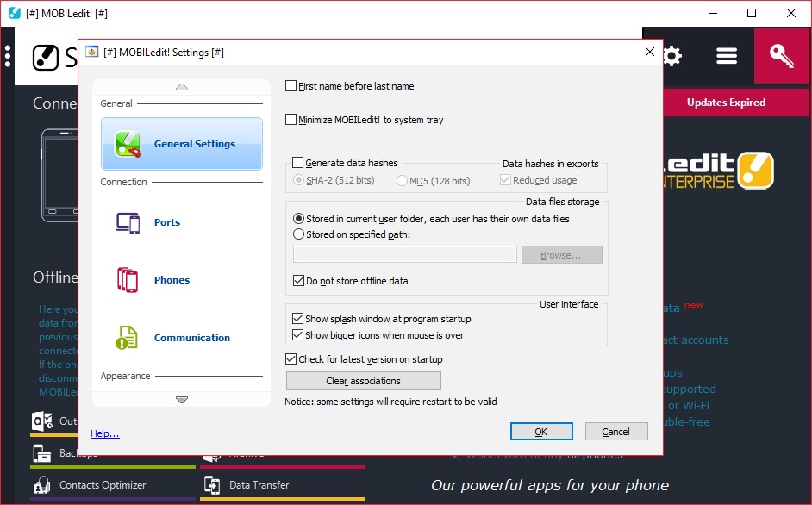Viewport: 812px width, 505px height.
Task: Uncheck Do not store offline data
Action: [x=298, y=281]
